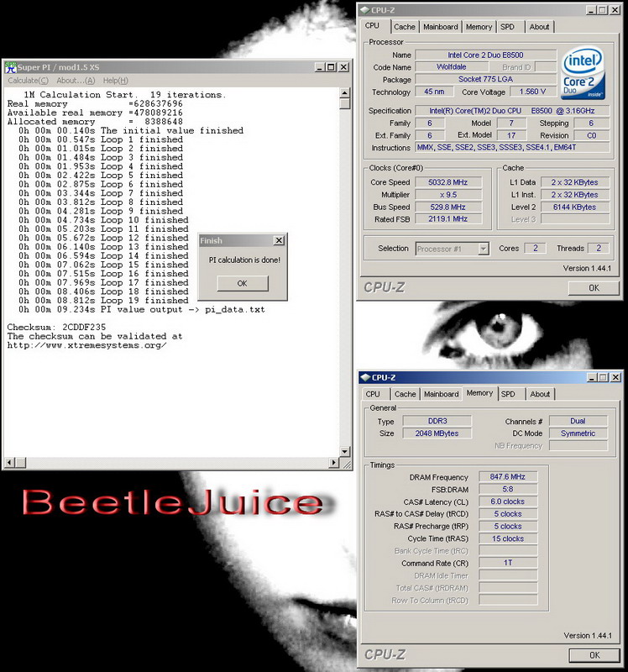Open the Calculate menu in Super PI
628x672 pixels.
click(28, 80)
